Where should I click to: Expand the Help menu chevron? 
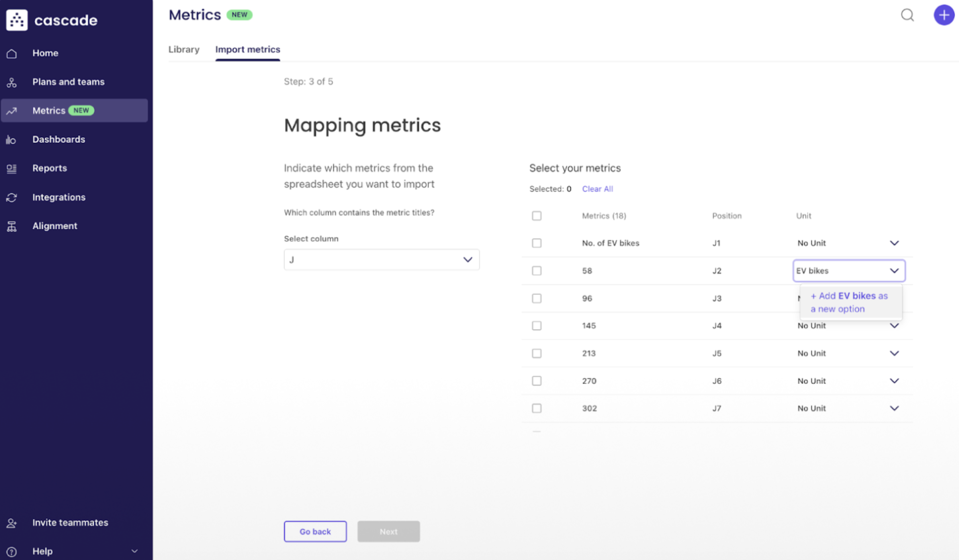pyautogui.click(x=134, y=551)
